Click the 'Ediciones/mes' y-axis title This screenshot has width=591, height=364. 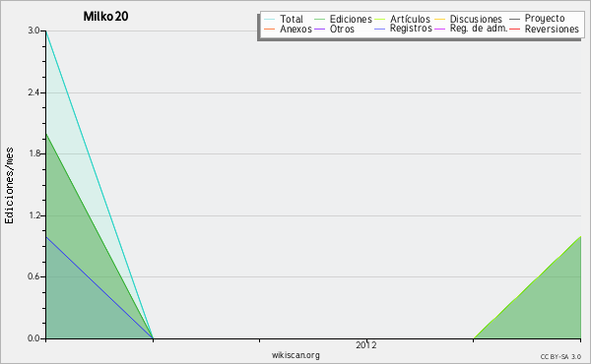(9, 186)
